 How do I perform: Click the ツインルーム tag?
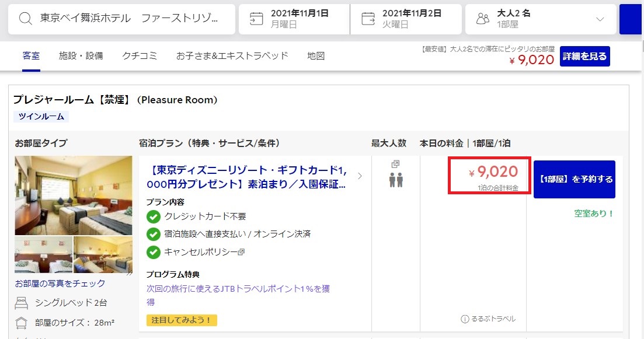point(41,117)
